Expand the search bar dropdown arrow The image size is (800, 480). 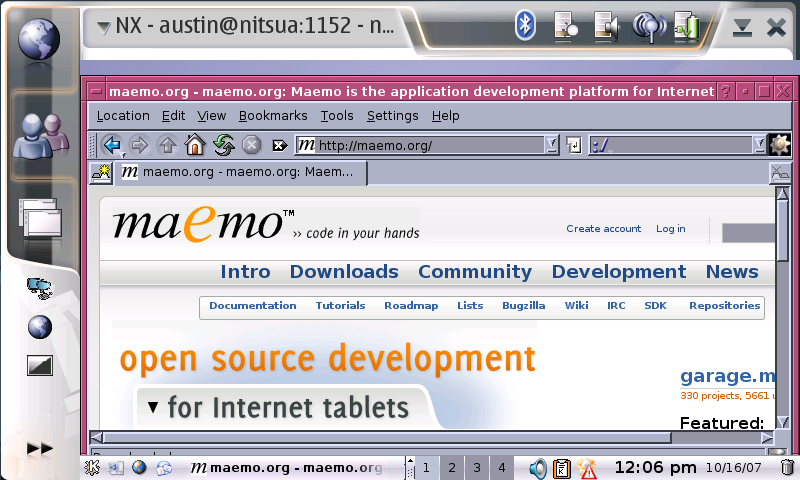click(760, 145)
